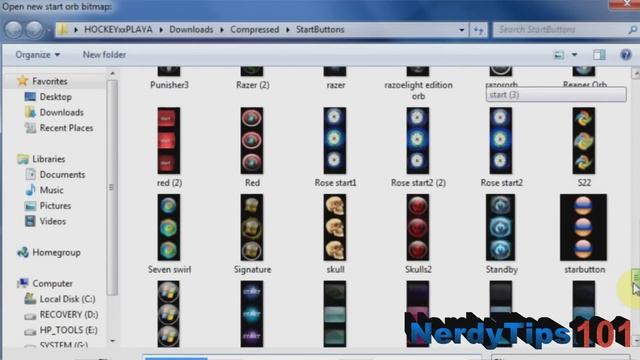The width and height of the screenshot is (640, 360).
Task: Pick the starbutton orb thumbnail
Action: [584, 227]
